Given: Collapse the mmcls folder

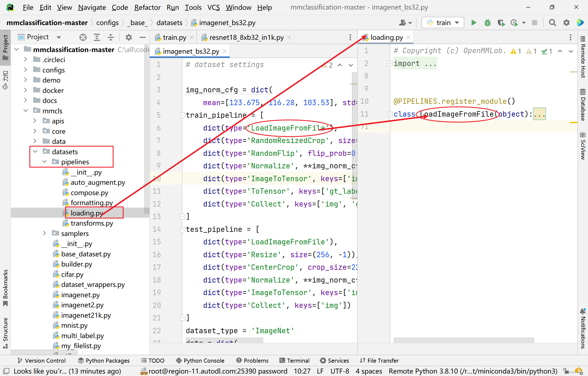Looking at the screenshot, I should (x=25, y=111).
